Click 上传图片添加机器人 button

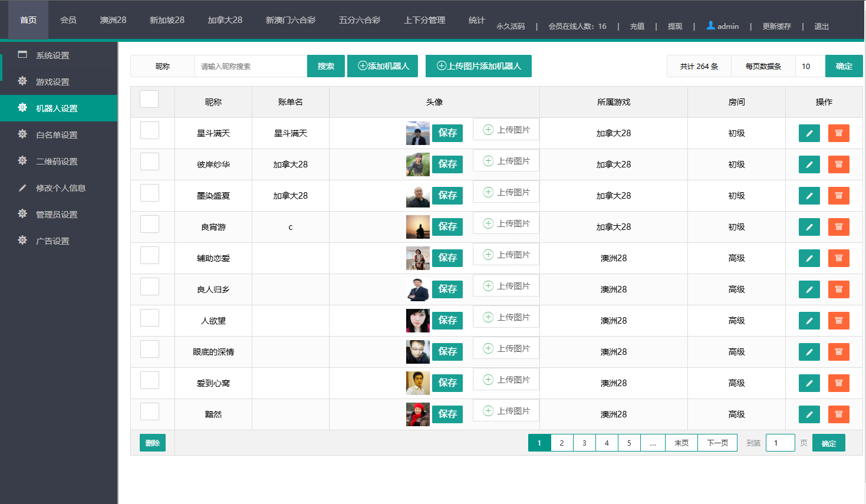point(479,66)
